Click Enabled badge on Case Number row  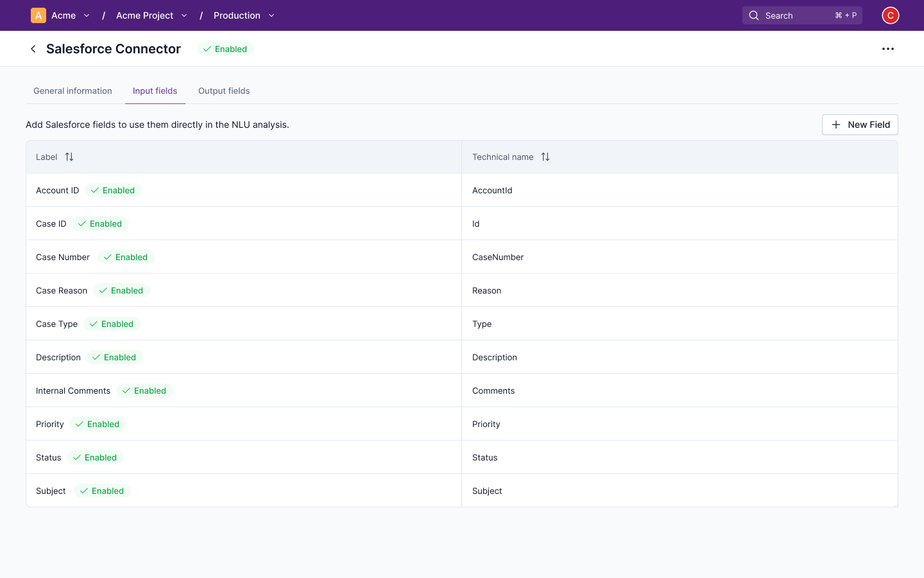(126, 257)
